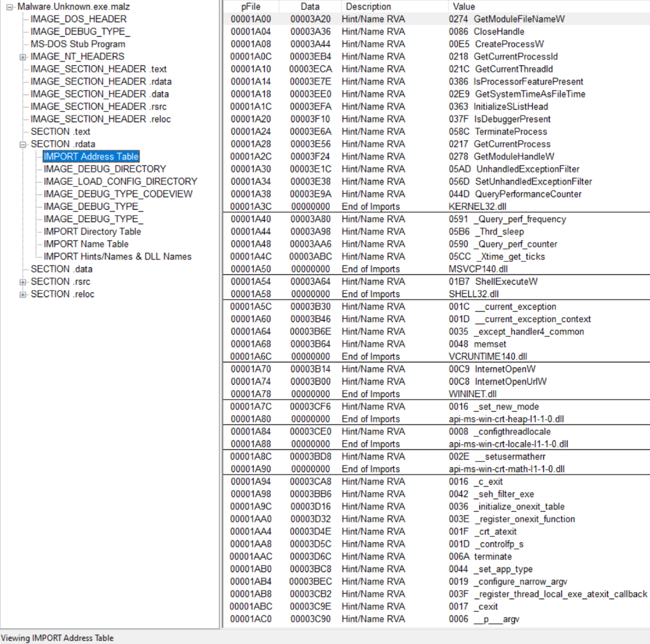Select IMAGE_DOS_HEADER in the tree

pyautogui.click(x=78, y=19)
